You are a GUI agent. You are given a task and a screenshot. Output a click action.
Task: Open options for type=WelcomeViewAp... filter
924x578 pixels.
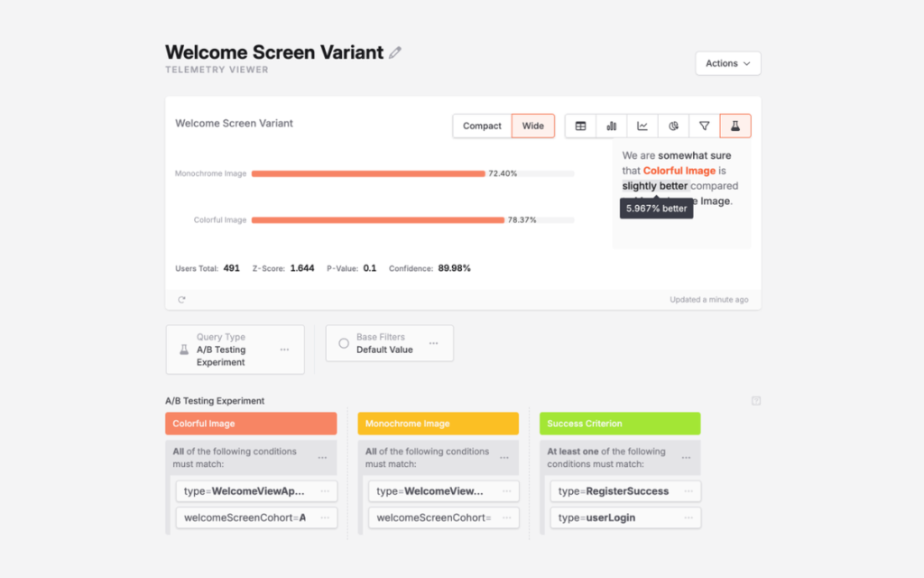(x=325, y=491)
